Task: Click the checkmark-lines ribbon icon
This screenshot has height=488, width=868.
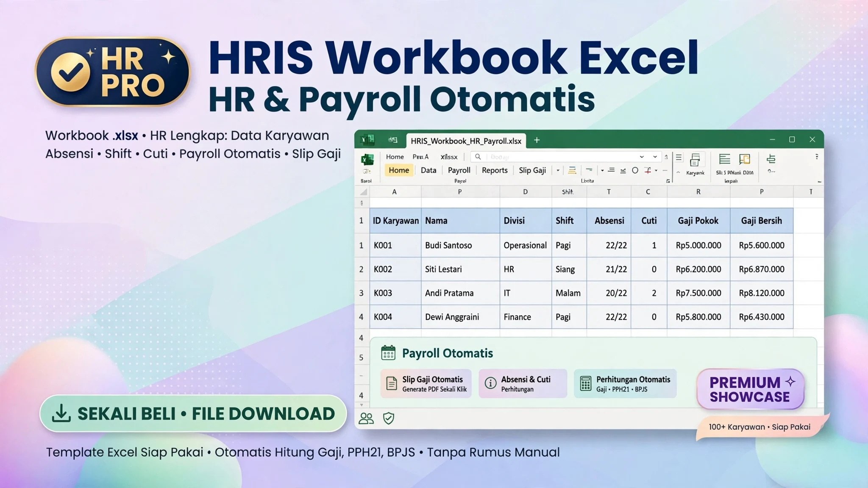Action: pyautogui.click(x=623, y=170)
